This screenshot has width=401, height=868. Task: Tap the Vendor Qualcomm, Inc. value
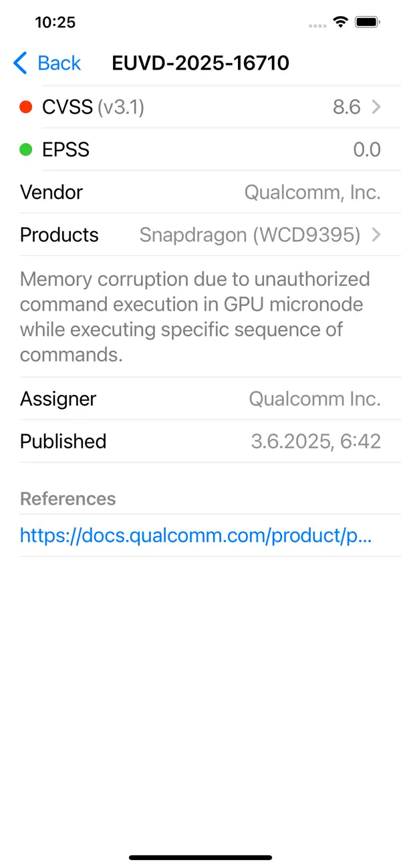coord(312,192)
